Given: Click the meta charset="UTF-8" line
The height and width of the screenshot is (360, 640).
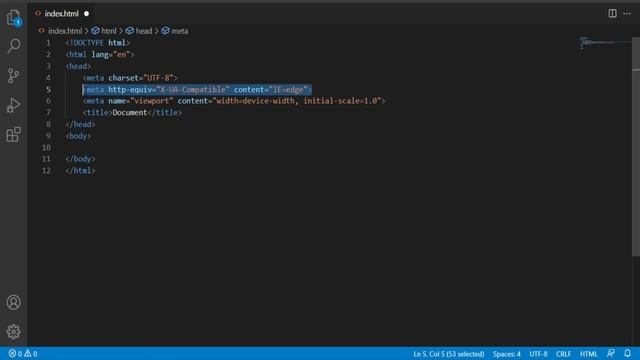Looking at the screenshot, I should [x=130, y=78].
